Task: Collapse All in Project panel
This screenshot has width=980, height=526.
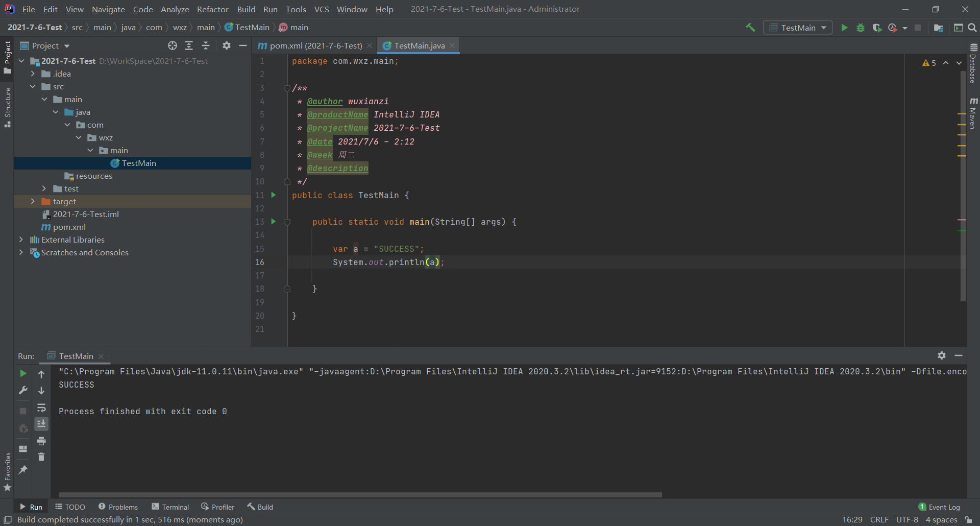Action: tap(206, 45)
